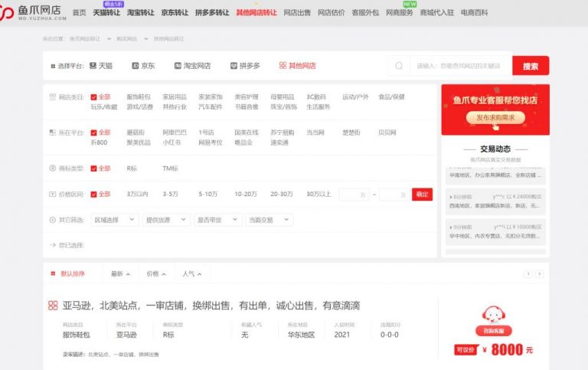Toggle 全部 checkbox in 价格区间 row

(x=93, y=195)
